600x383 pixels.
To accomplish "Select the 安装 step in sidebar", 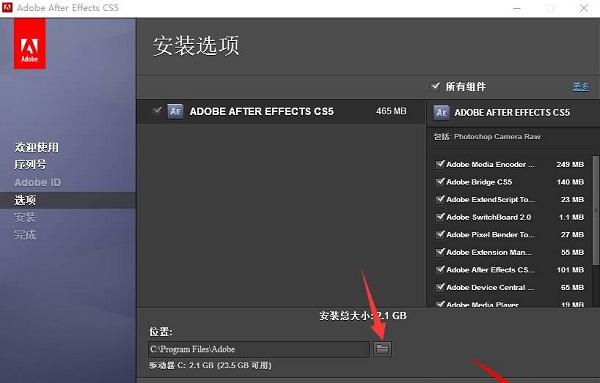I will tap(25, 217).
